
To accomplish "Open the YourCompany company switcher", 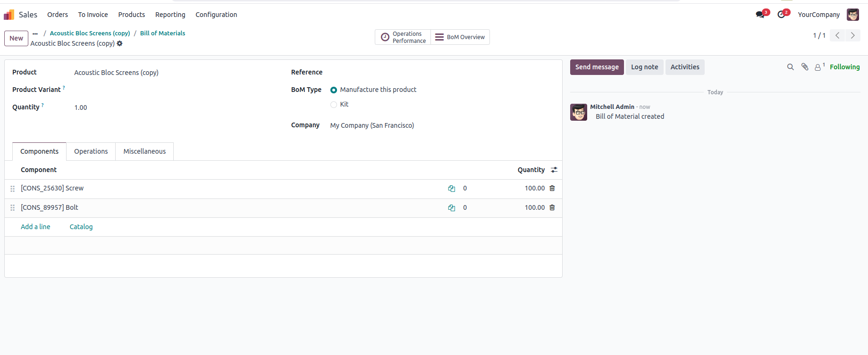I will coord(818,15).
